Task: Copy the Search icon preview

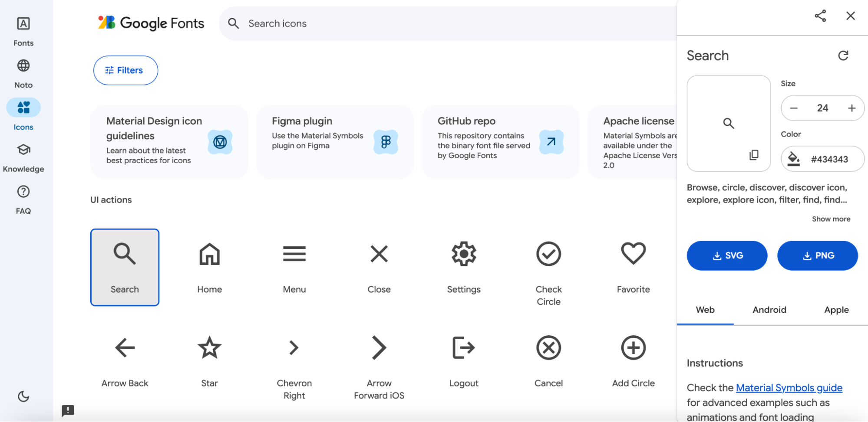Action: [754, 155]
